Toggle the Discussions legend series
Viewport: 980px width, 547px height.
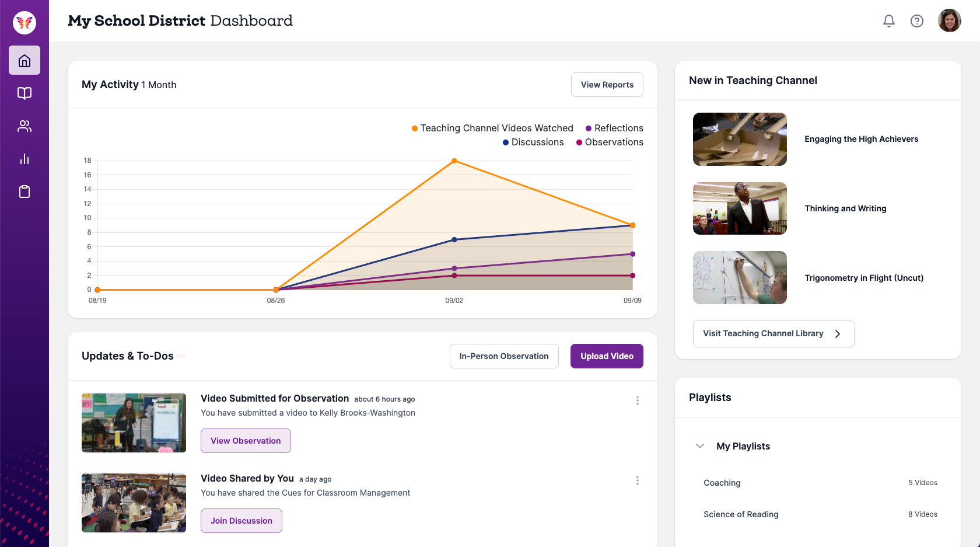(x=533, y=142)
